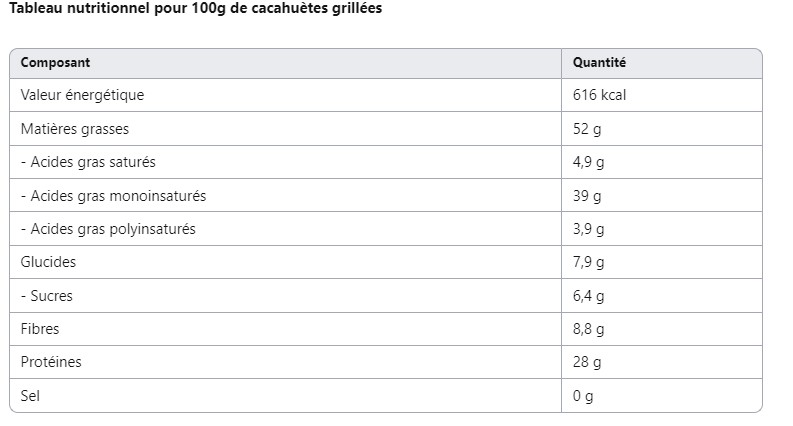
Task: Click the Sucres row label
Action: pyautogui.click(x=47, y=296)
